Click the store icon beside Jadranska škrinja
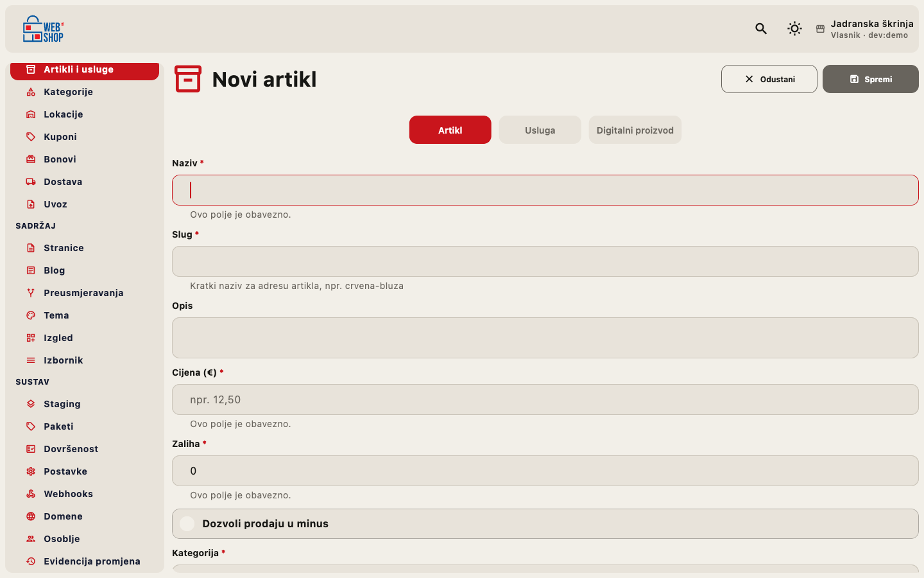 [820, 29]
